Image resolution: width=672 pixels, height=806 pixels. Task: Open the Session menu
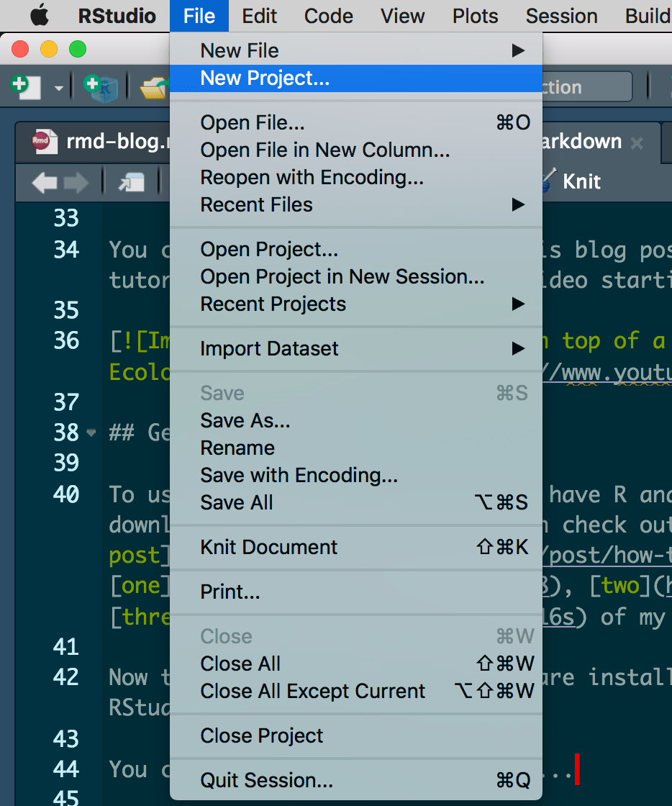560,16
